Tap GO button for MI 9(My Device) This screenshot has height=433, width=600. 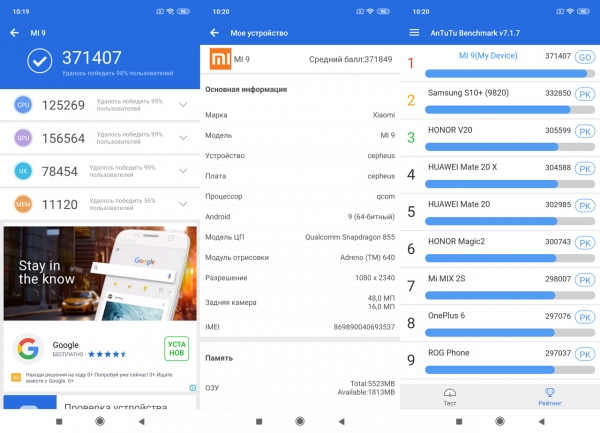[x=585, y=57]
